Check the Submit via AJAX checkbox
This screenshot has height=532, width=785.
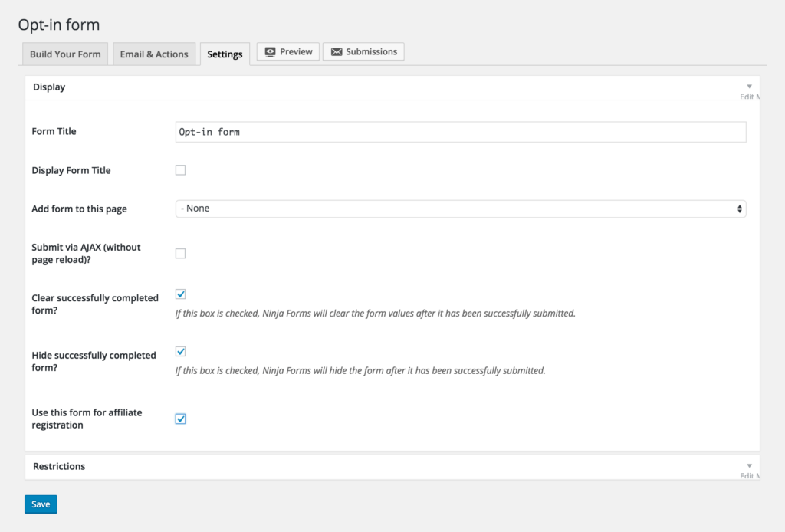180,253
